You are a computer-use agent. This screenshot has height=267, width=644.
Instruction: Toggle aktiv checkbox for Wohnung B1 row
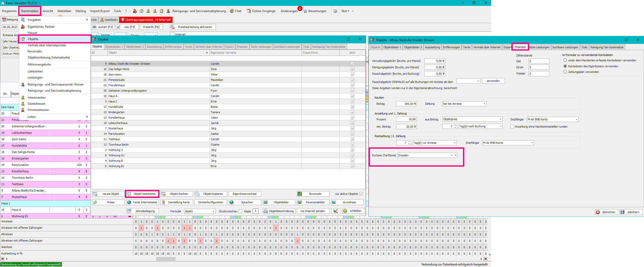pos(353,166)
